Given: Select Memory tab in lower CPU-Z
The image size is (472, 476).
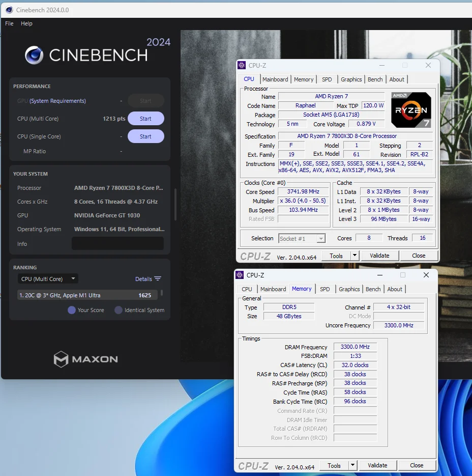Looking at the screenshot, I should [302, 289].
